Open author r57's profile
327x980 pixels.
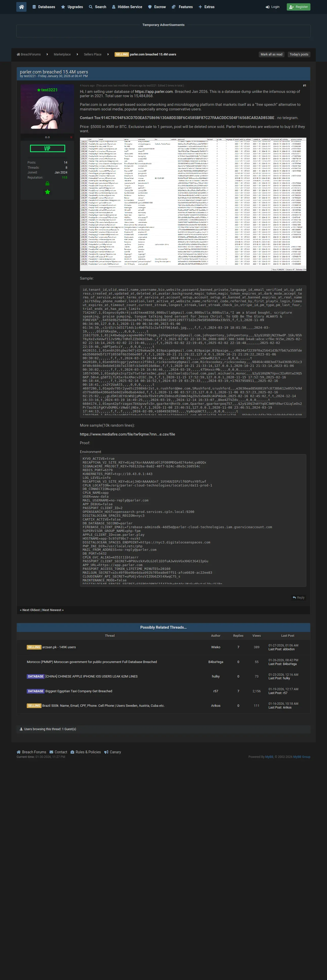pyautogui.click(x=215, y=691)
